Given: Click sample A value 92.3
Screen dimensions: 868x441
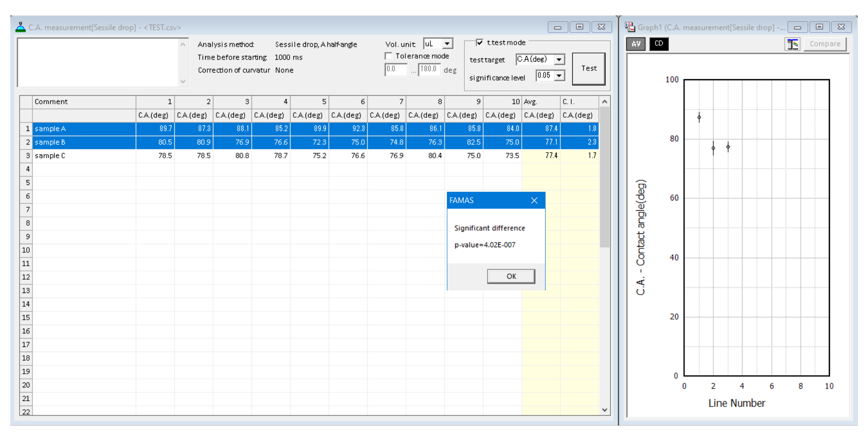Looking at the screenshot, I should 348,129.
